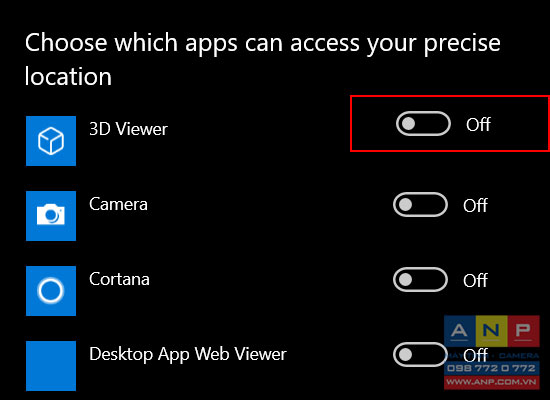Click the blank Desktop App Web Viewer icon
Viewport: 550px width, 400px height.
tap(51, 366)
